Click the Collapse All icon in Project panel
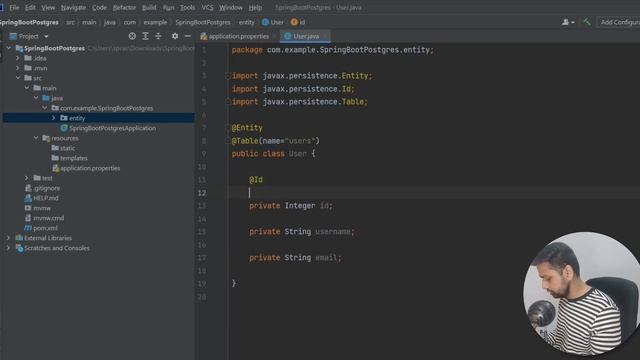Image resolution: width=640 pixels, height=360 pixels. click(x=158, y=36)
